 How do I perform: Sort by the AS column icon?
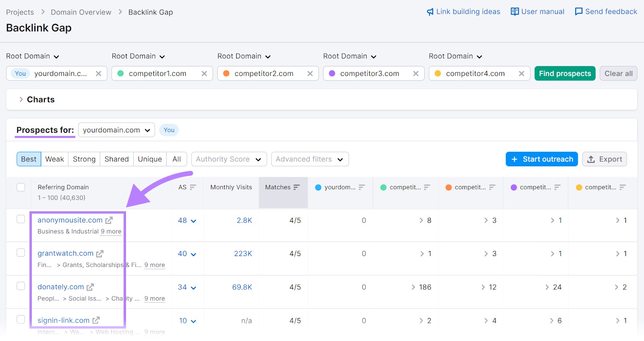[x=193, y=187]
